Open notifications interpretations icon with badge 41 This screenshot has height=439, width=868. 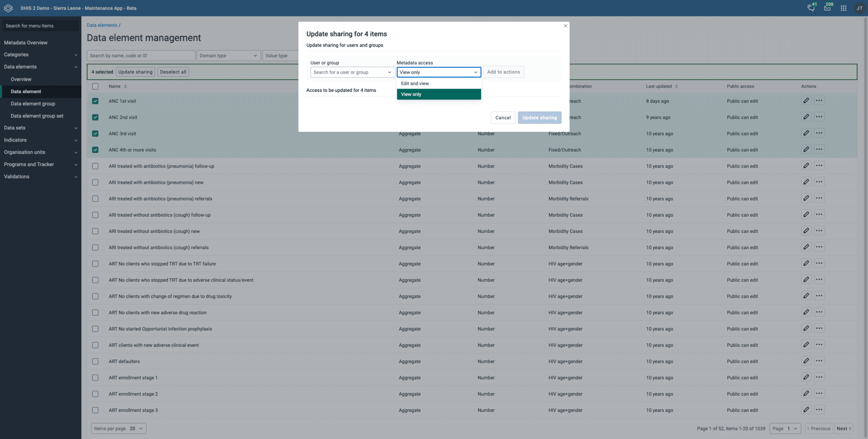click(x=810, y=8)
